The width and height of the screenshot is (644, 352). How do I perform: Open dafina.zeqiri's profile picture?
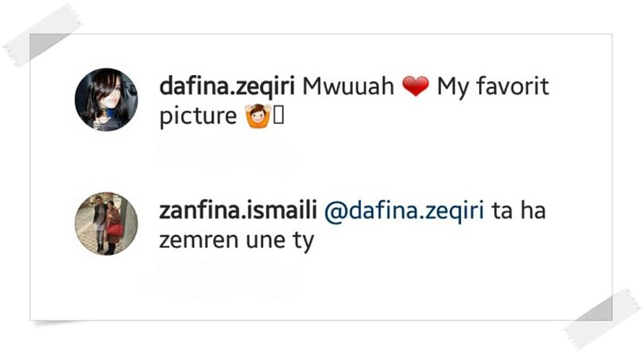(106, 99)
